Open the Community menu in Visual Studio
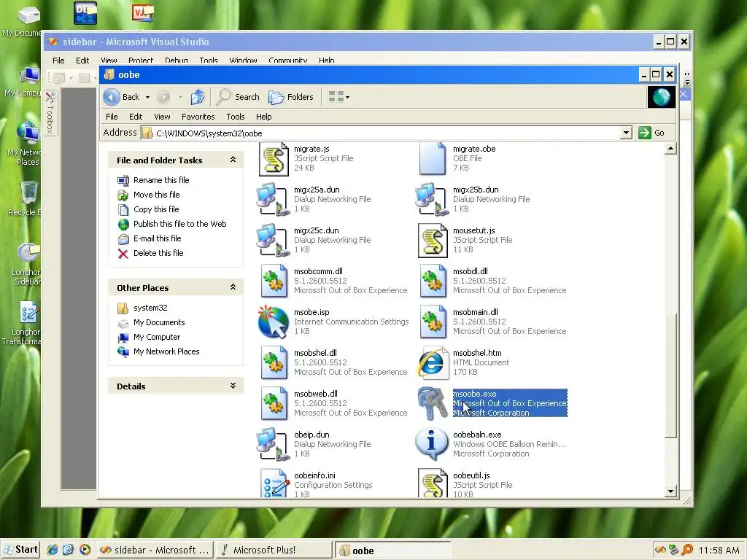 tap(287, 60)
